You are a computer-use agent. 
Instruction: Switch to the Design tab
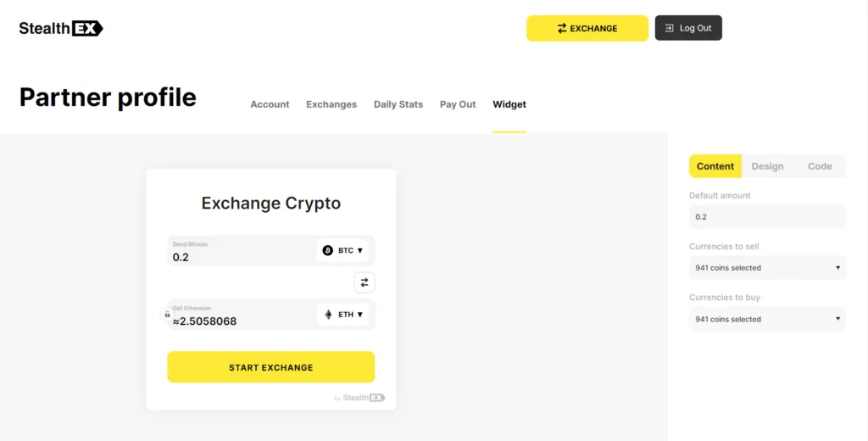[767, 166]
